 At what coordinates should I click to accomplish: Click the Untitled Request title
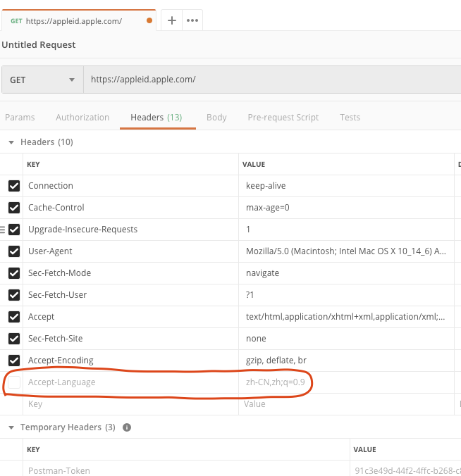point(39,44)
